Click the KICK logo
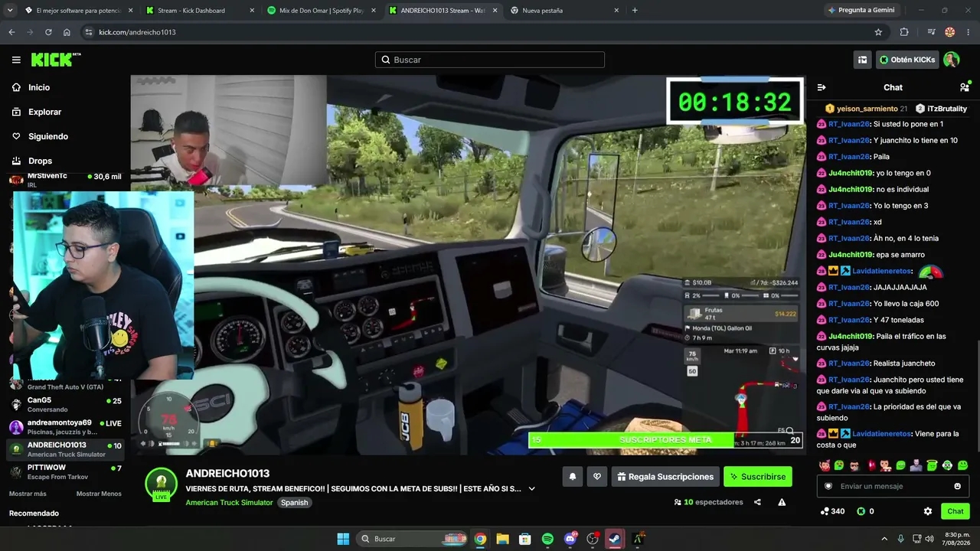This screenshot has width=980, height=551. [55, 60]
